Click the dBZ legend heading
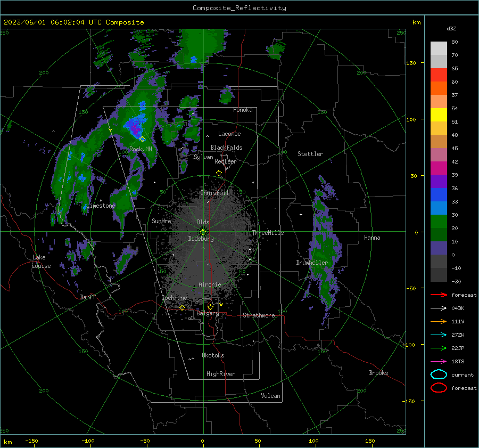This screenshot has height=448, width=479. click(x=451, y=28)
